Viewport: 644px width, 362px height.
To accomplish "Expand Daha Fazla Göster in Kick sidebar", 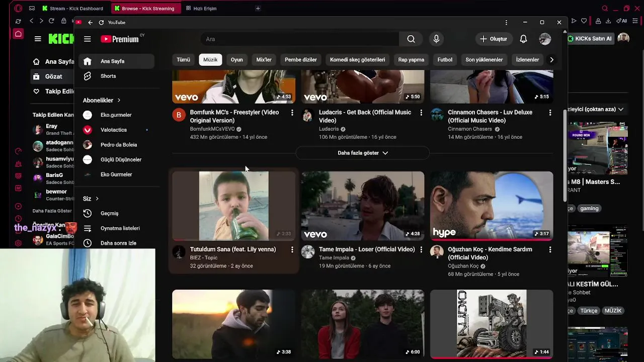I will (52, 211).
